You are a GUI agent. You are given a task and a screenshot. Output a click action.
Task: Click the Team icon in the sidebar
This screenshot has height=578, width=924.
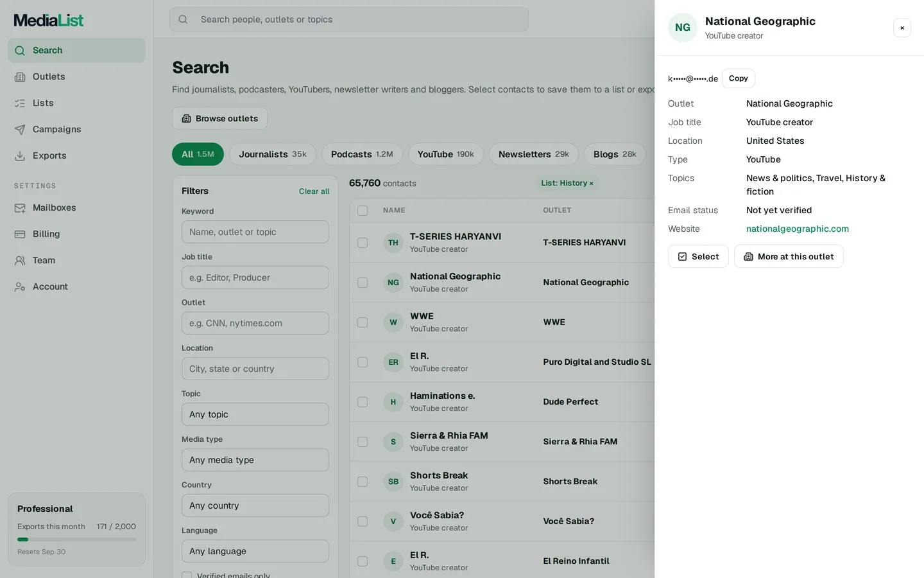point(20,260)
